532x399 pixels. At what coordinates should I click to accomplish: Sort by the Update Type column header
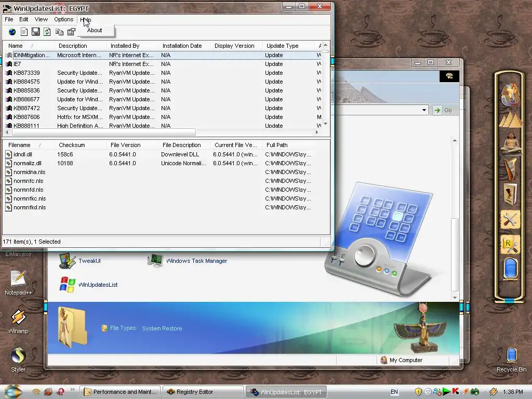[x=288, y=46]
